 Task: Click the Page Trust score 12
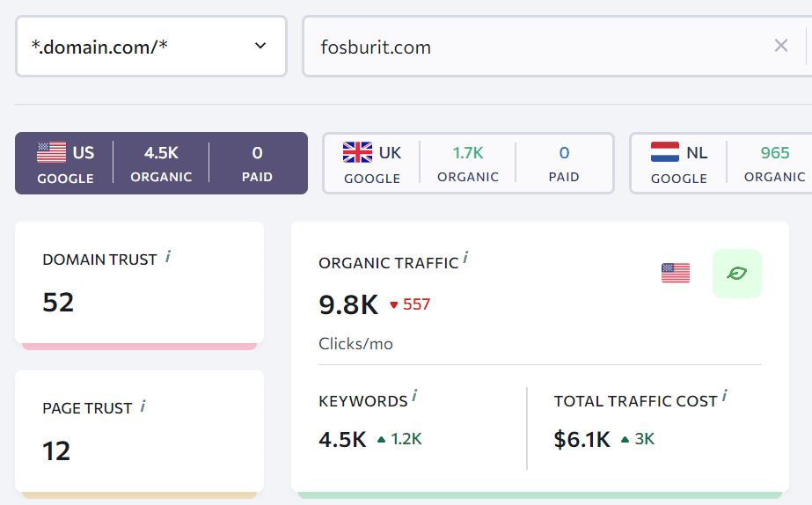point(56,450)
